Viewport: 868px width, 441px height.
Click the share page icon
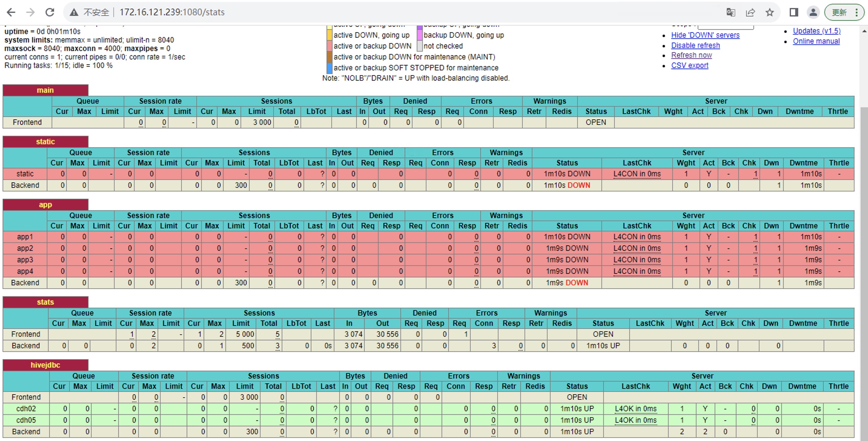click(x=750, y=12)
